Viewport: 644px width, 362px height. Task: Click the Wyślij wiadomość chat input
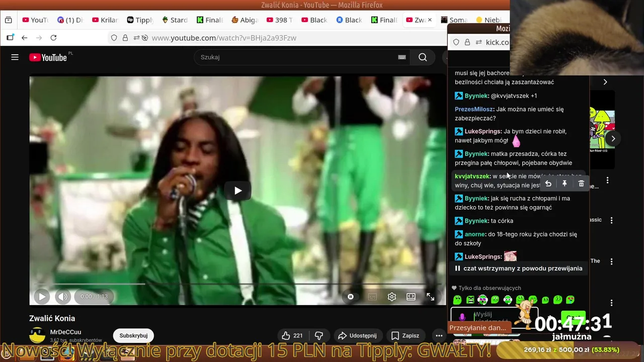point(494,317)
